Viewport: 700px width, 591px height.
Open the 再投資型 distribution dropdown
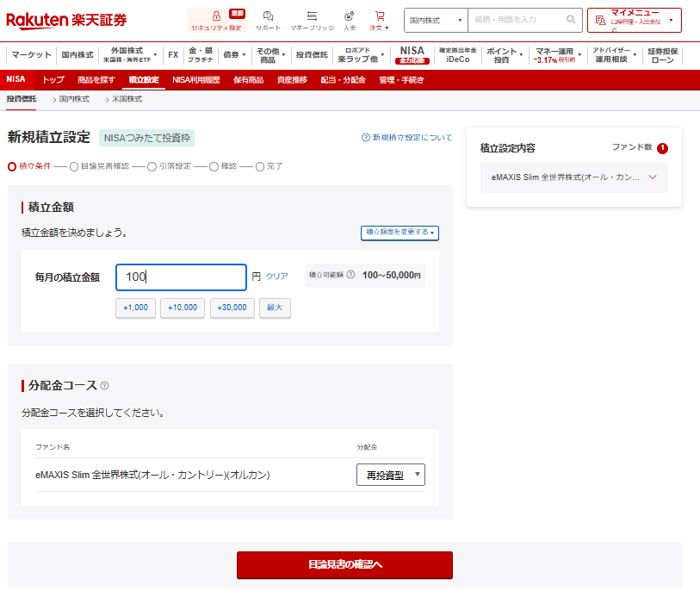point(391,475)
